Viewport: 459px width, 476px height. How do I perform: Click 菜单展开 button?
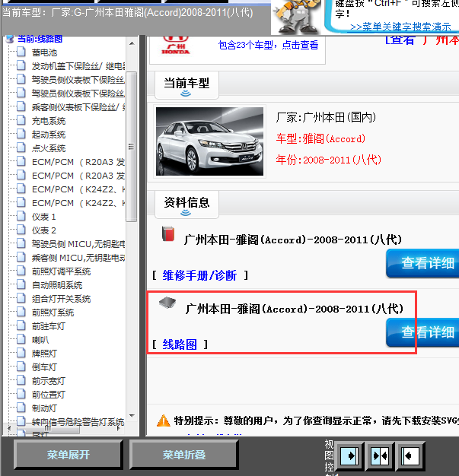[x=68, y=455]
